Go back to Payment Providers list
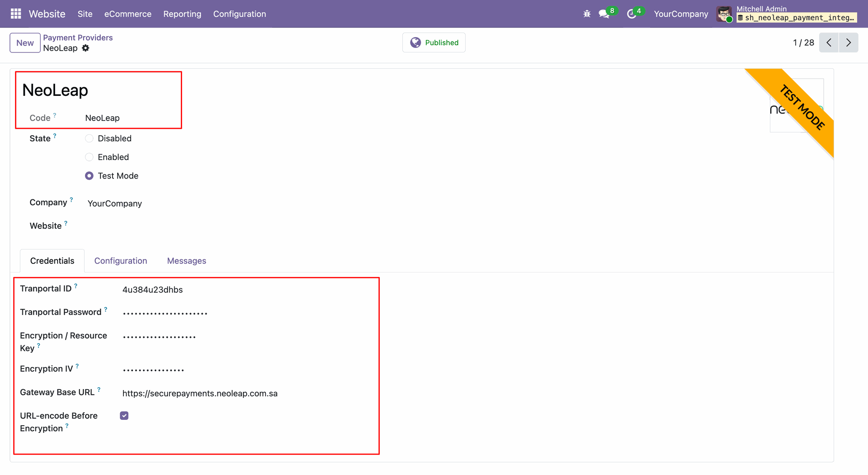 pos(78,38)
